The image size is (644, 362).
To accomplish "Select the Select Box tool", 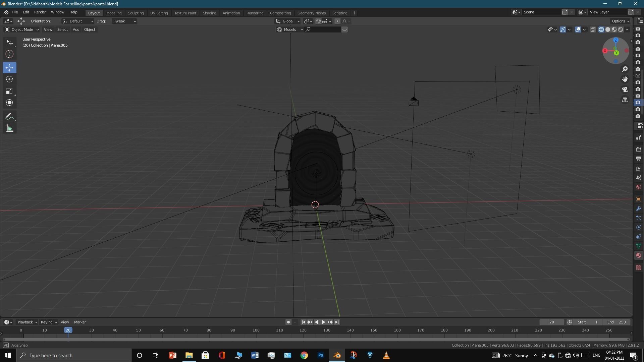I will click(9, 43).
